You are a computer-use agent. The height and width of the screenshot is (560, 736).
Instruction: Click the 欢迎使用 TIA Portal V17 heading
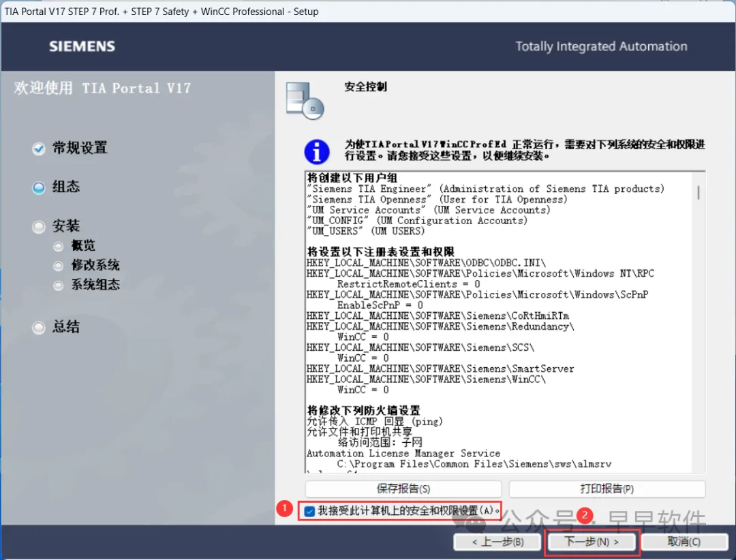coord(102,88)
